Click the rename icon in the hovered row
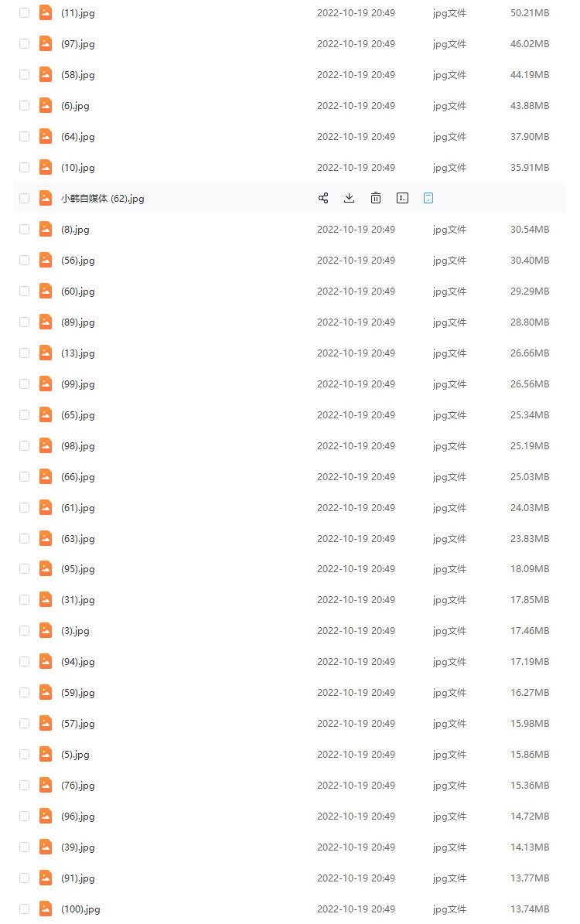Viewport: 580px width, 924px height. (402, 198)
